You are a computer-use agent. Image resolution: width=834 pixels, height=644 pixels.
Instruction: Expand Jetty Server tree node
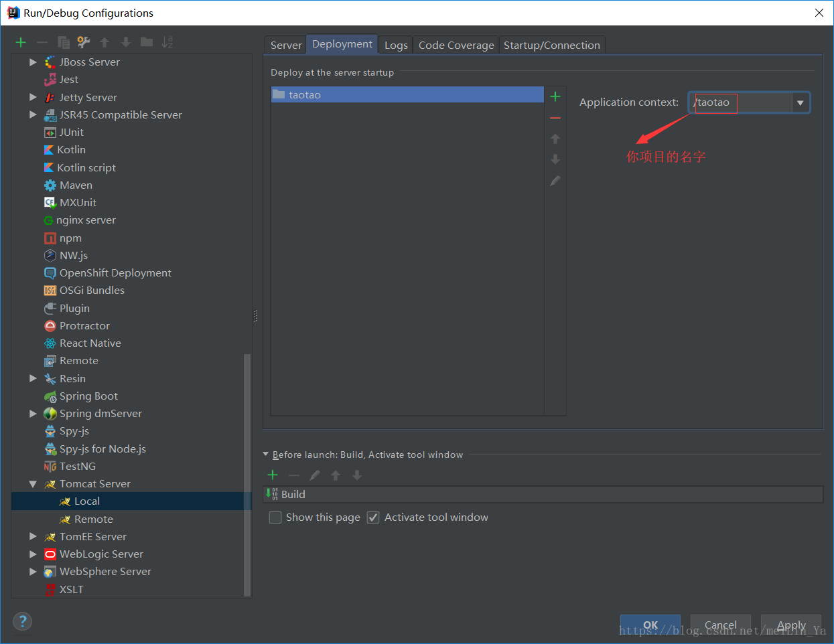[x=33, y=97]
